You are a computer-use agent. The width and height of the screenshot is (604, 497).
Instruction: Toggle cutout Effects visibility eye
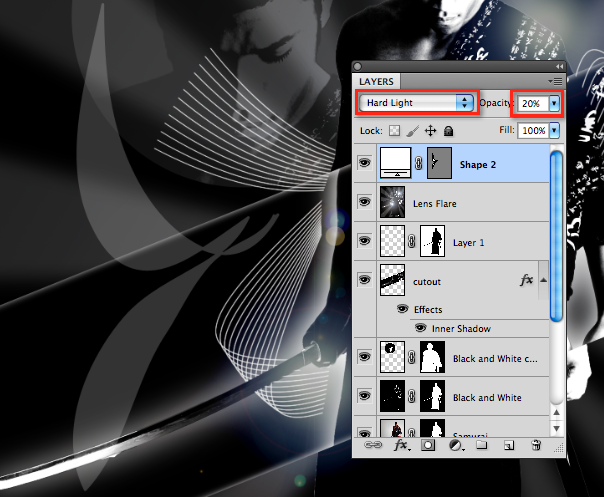(x=403, y=309)
